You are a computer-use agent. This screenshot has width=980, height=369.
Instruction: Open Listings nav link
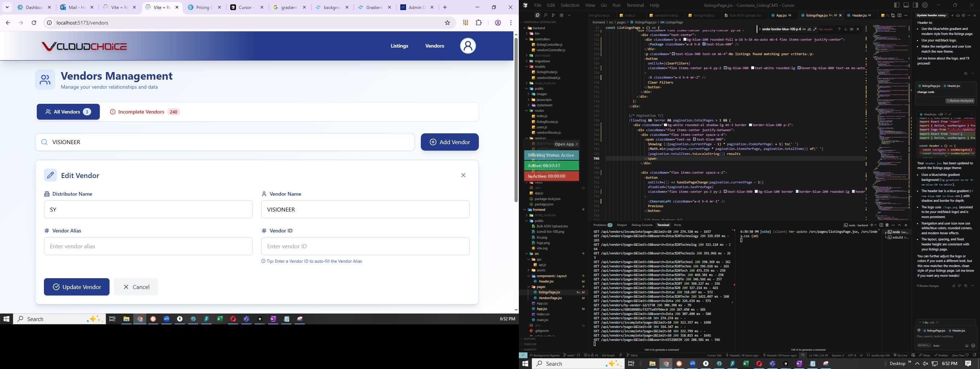(x=400, y=46)
